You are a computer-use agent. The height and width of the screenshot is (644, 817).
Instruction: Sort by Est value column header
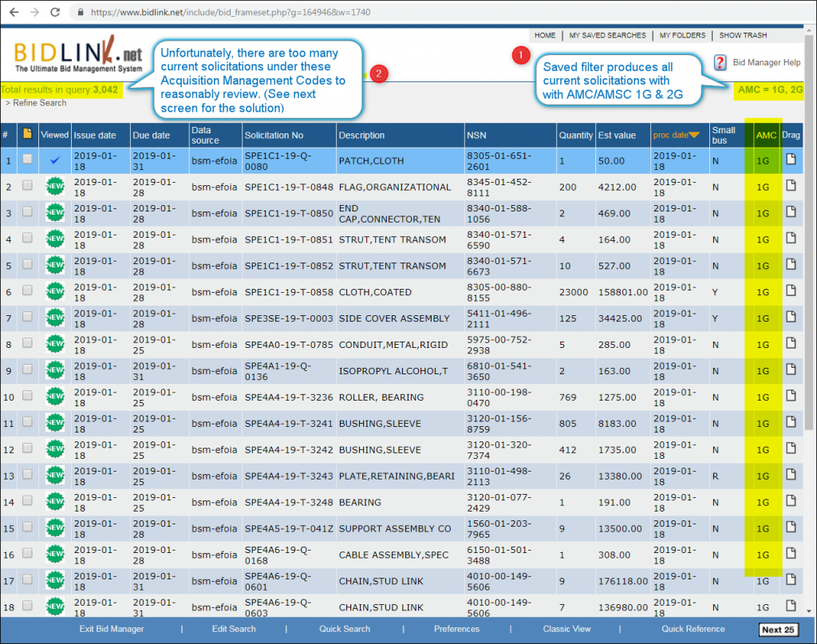(x=617, y=136)
